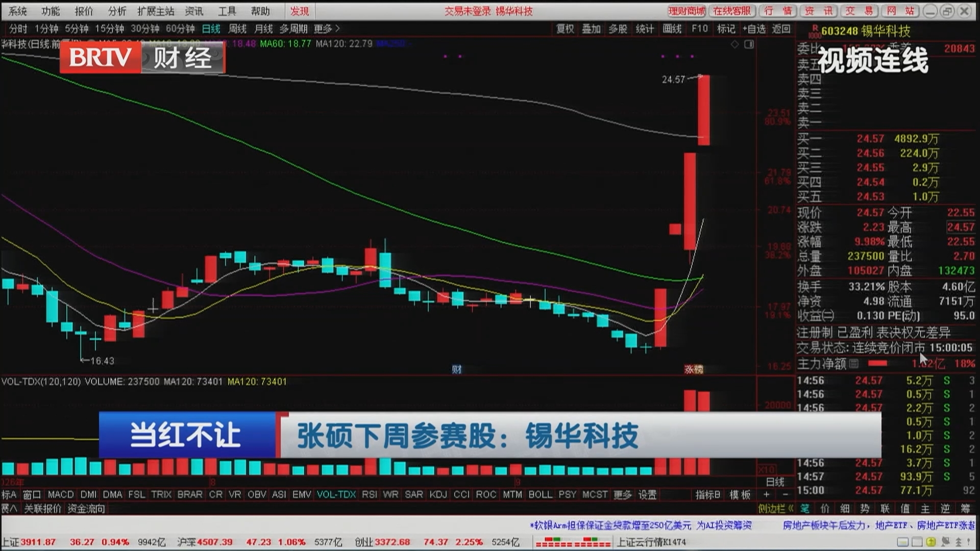This screenshot has width=980, height=551.
Task: Open the 帮助 menu
Action: coord(260,11)
